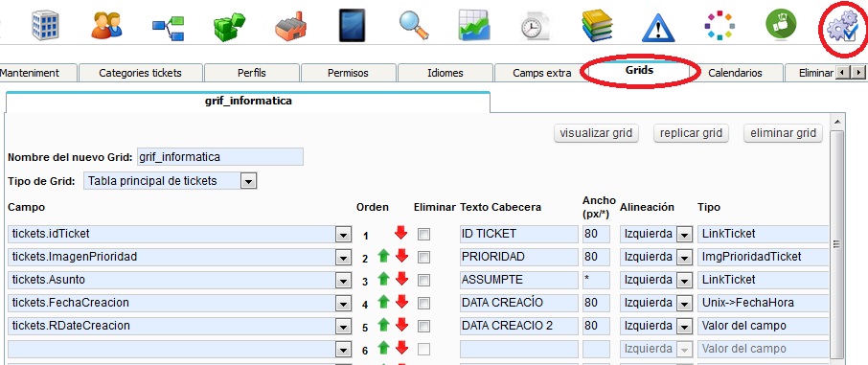Open the colorful dots circle icon
Image resolution: width=868 pixels, height=365 pixels.
click(x=720, y=26)
